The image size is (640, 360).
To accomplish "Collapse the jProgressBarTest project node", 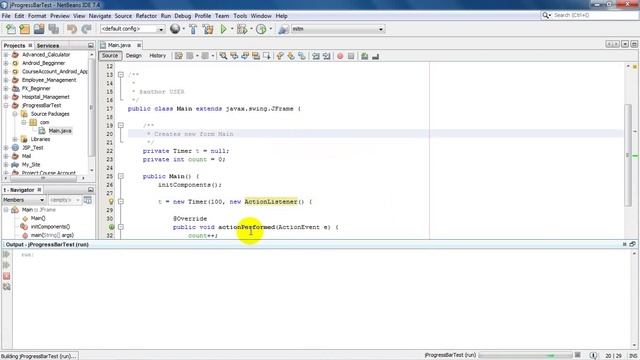I will [x=6, y=105].
